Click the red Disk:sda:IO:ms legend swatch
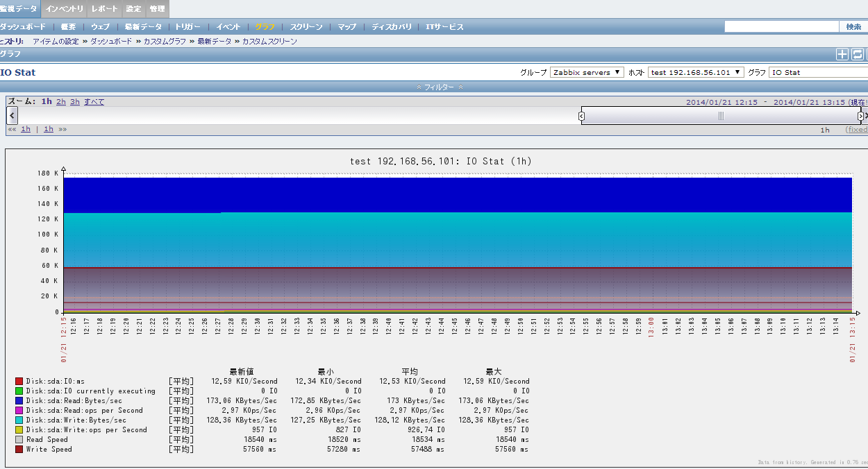Screen dimensions: 868x469 click(19, 382)
